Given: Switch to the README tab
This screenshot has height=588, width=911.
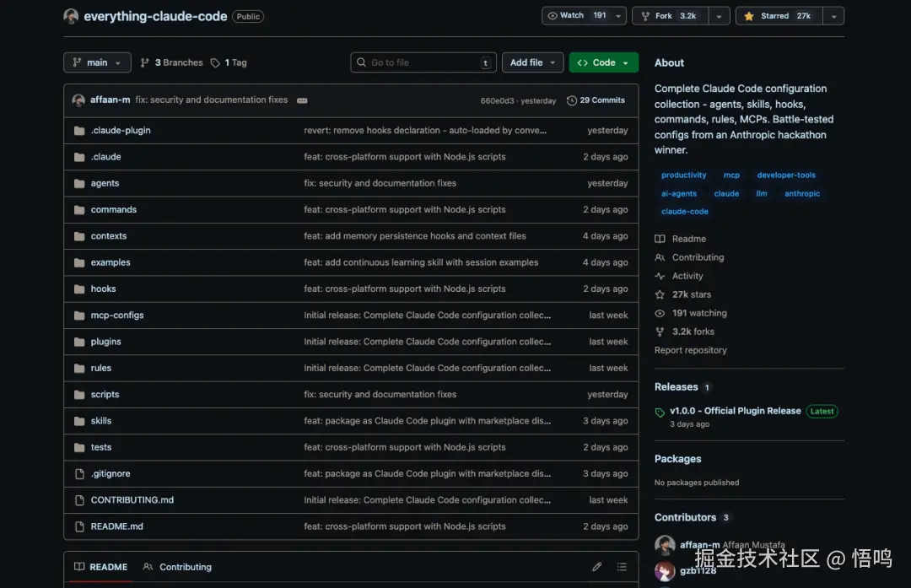Looking at the screenshot, I should click(x=101, y=567).
